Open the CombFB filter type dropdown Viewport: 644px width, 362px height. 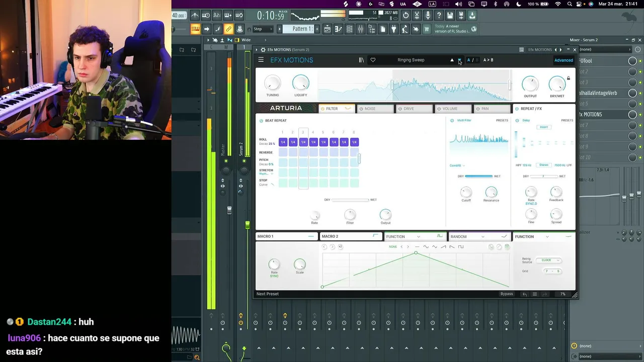pyautogui.click(x=457, y=165)
